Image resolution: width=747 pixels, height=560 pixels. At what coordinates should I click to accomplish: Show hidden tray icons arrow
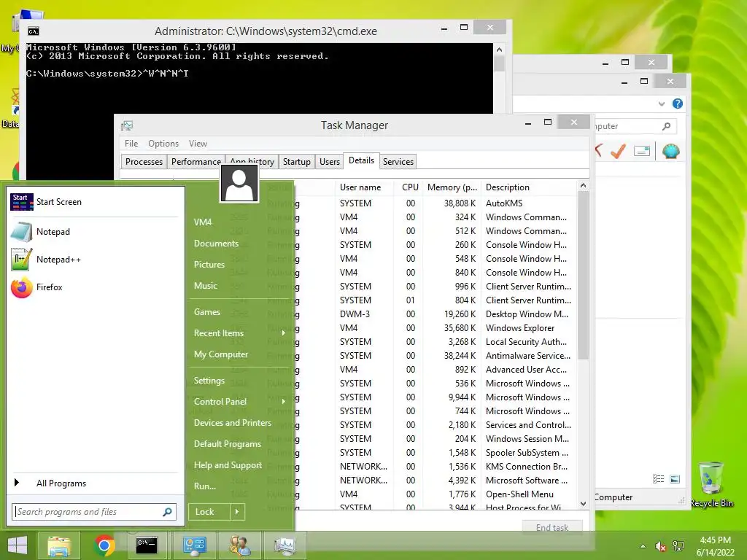pos(643,546)
